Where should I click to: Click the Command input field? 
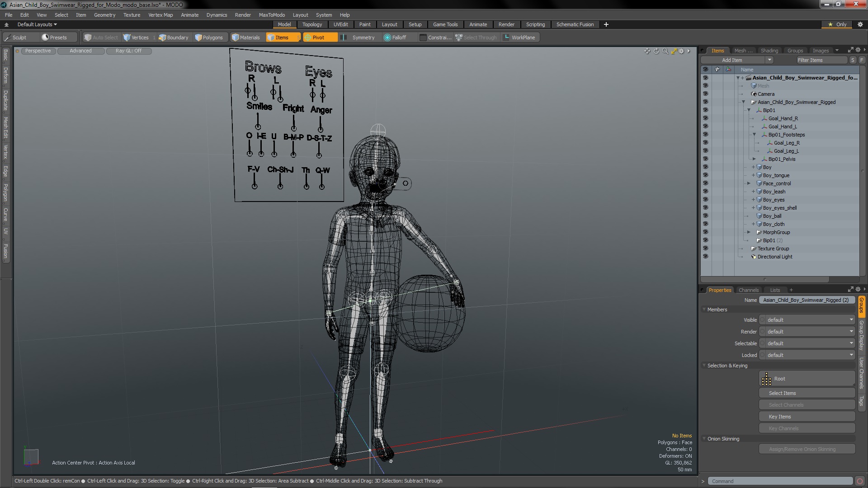[780, 481]
